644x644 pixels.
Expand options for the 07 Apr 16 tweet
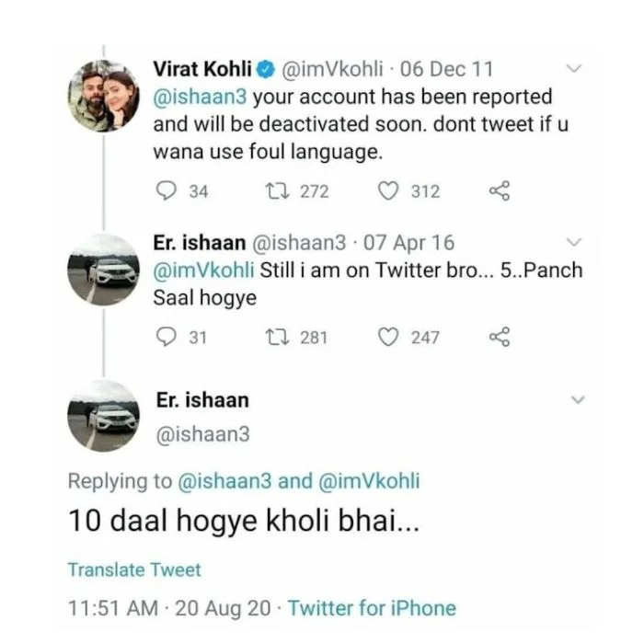(x=575, y=243)
